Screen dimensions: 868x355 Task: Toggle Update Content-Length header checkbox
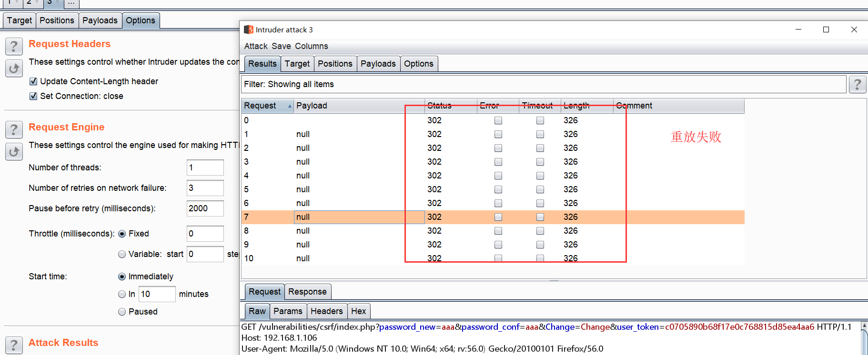[33, 81]
